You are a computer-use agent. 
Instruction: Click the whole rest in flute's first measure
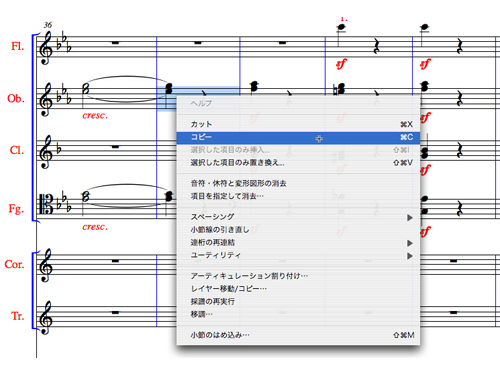[115, 43]
